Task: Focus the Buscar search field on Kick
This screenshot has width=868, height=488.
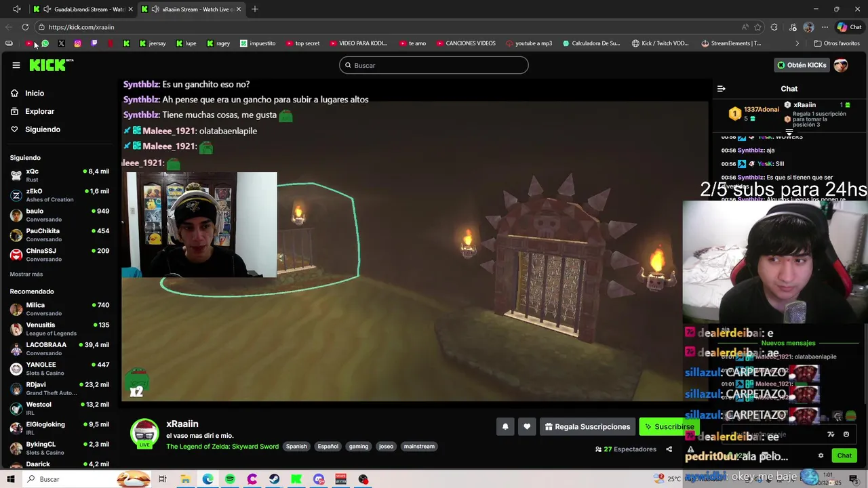Action: pos(434,65)
